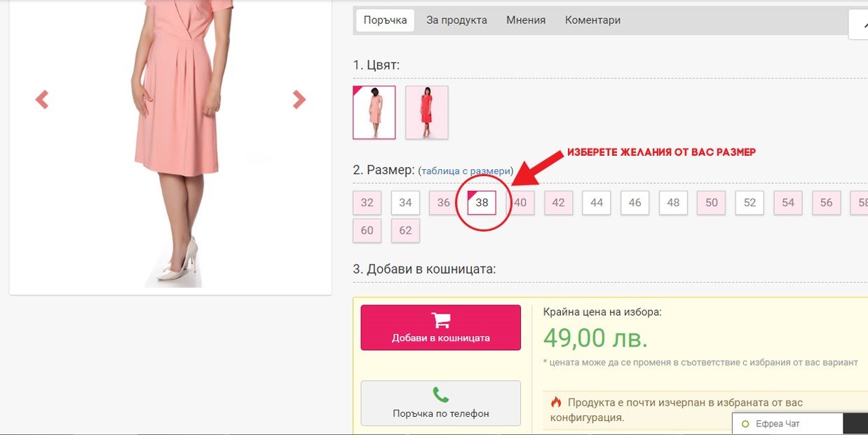Choose size 44 option

(597, 203)
